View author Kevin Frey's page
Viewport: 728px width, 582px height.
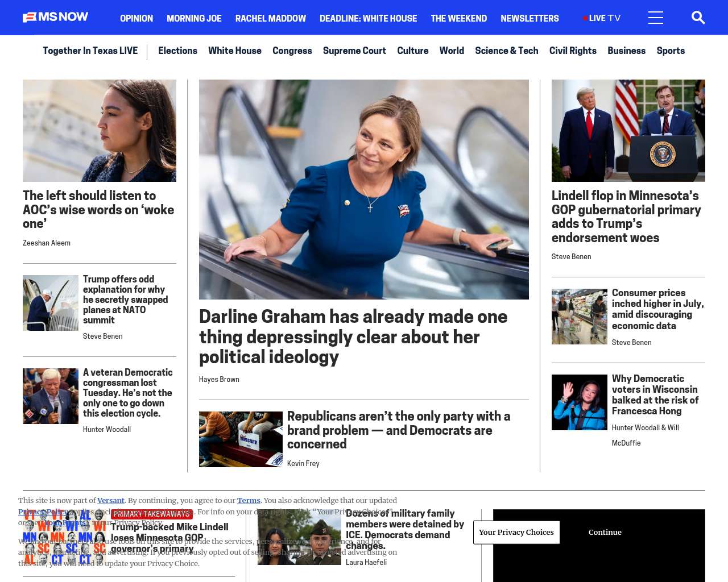click(x=303, y=463)
